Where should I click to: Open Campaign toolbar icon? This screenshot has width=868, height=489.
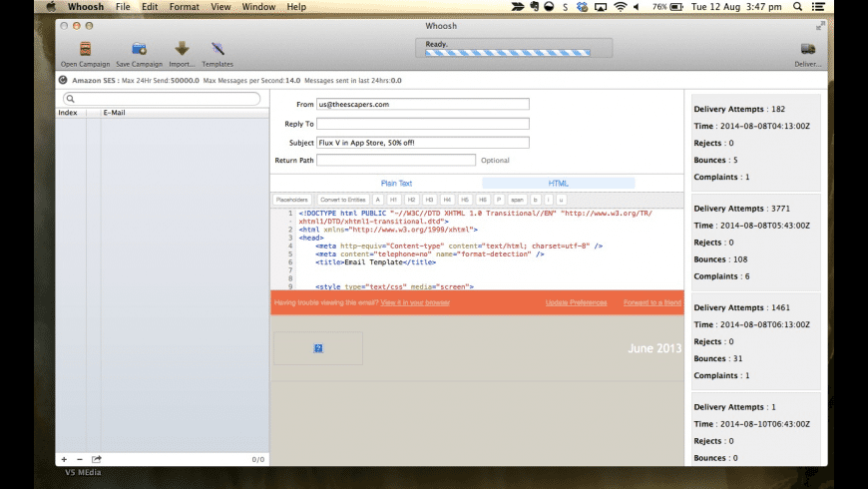[85, 49]
